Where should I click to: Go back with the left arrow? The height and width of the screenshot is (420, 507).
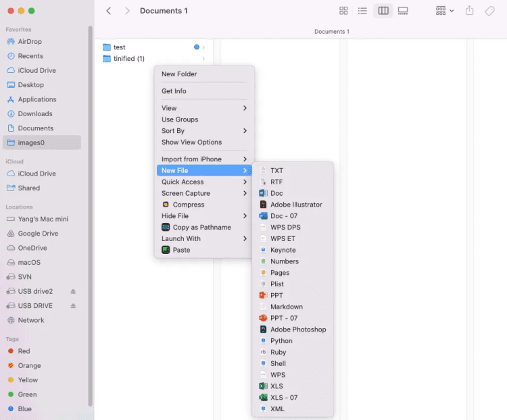tap(109, 11)
